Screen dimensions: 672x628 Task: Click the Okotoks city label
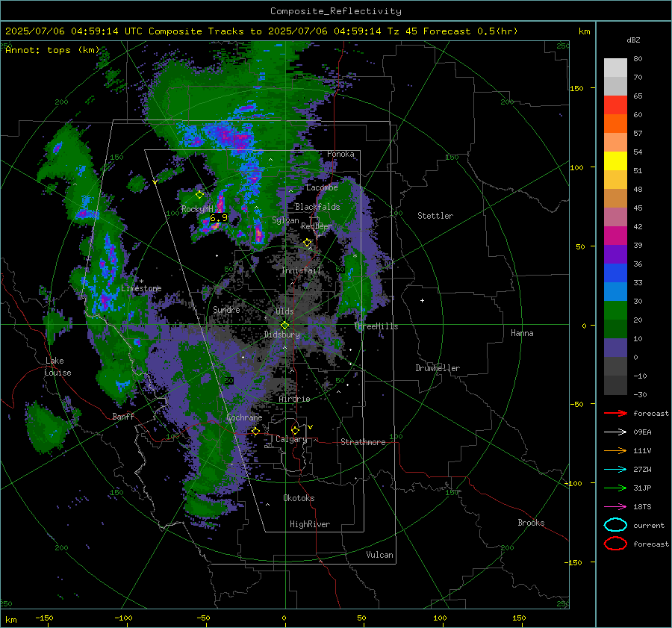(299, 497)
